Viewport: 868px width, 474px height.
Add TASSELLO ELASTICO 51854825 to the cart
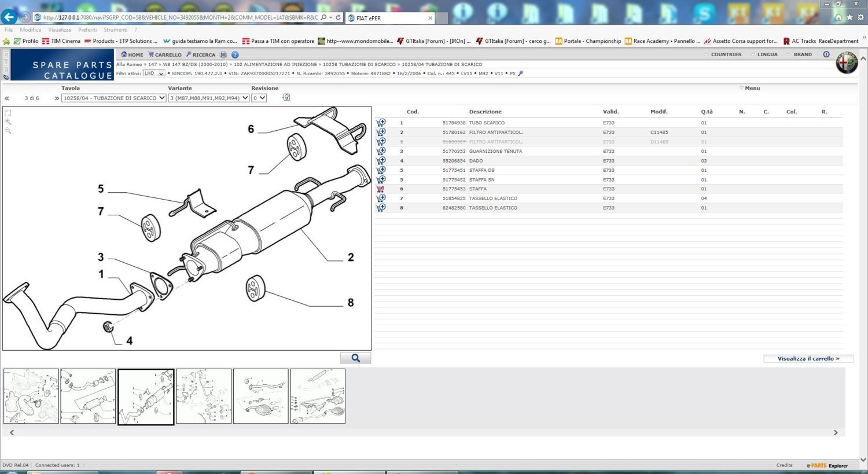(x=381, y=198)
